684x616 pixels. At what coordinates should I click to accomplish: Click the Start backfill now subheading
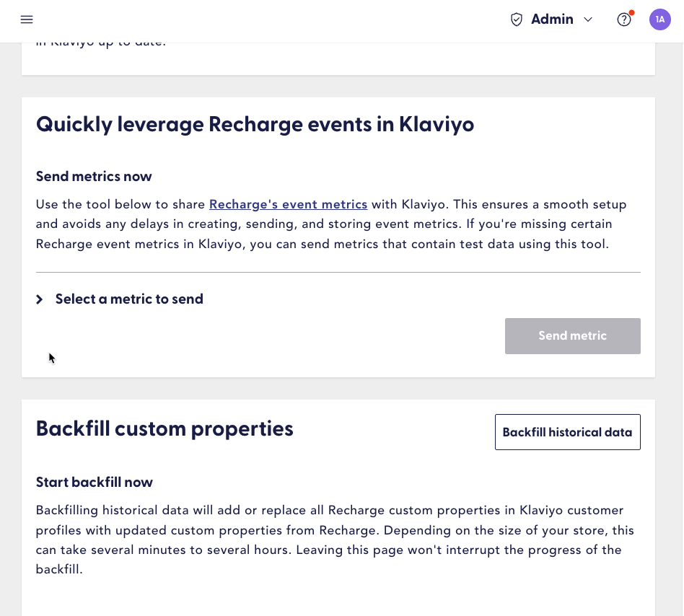pos(95,482)
